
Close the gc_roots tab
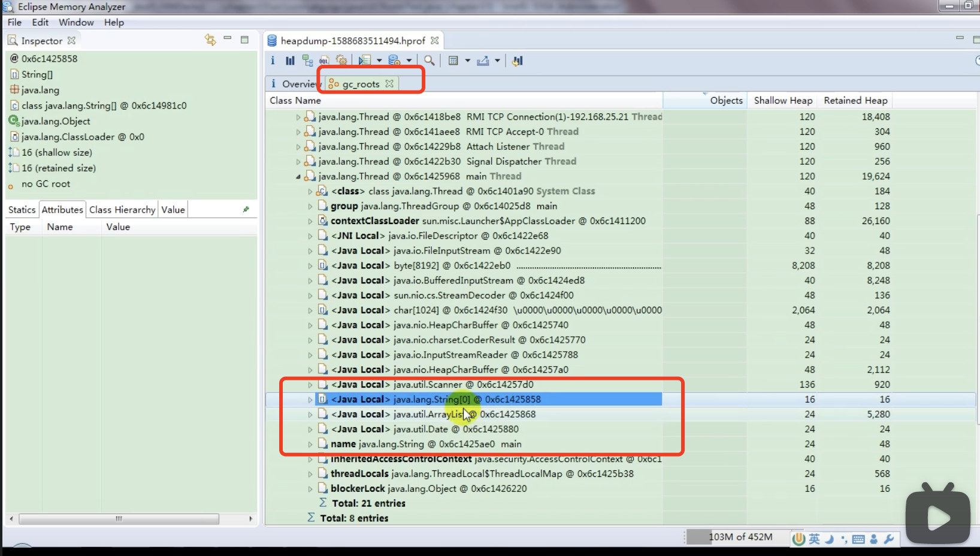pos(389,83)
